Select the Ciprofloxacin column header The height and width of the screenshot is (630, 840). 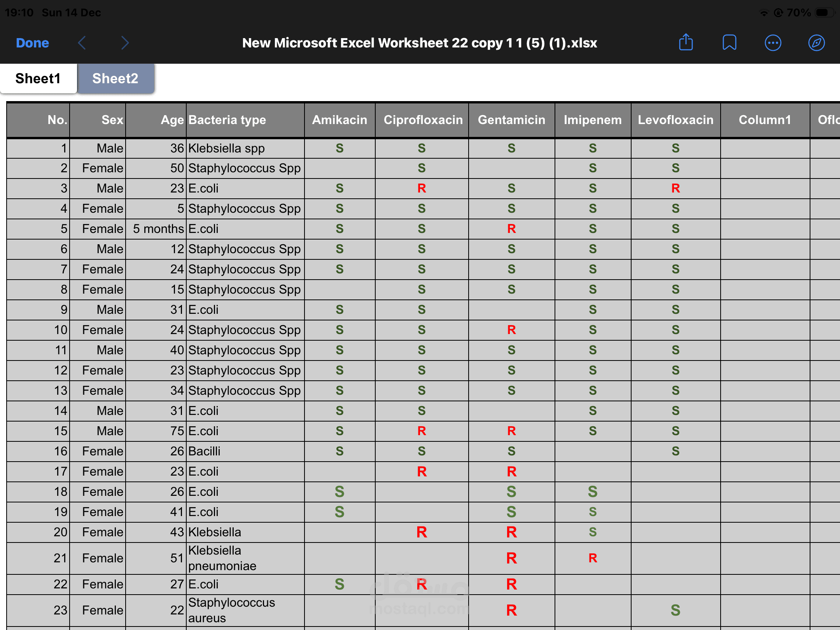423,120
